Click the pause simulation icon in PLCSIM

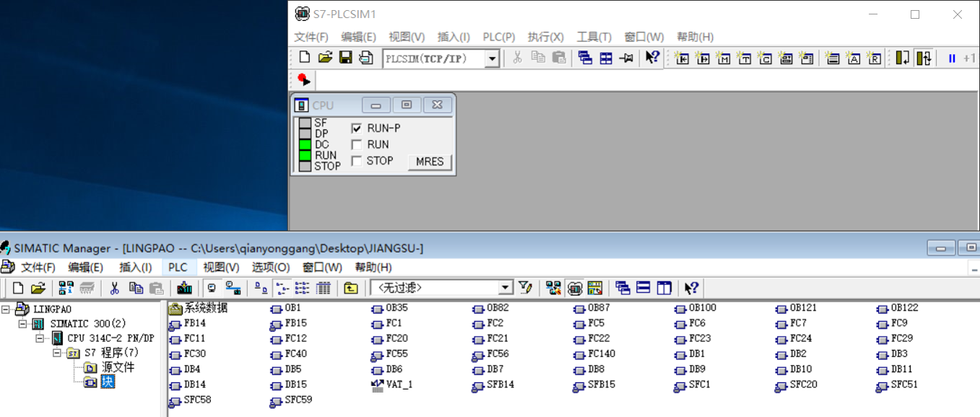point(952,58)
